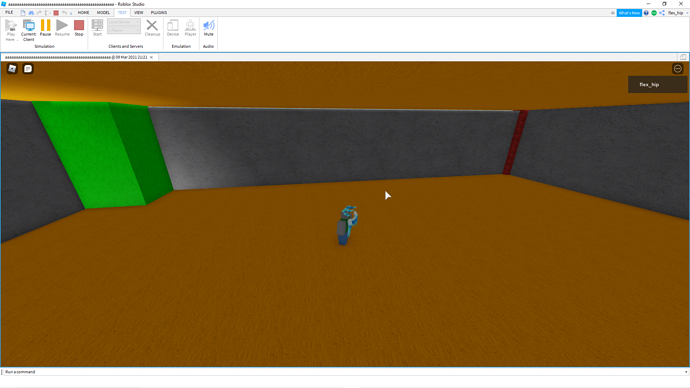The height and width of the screenshot is (388, 690).
Task: Click the blue share icon
Action: pos(662,13)
